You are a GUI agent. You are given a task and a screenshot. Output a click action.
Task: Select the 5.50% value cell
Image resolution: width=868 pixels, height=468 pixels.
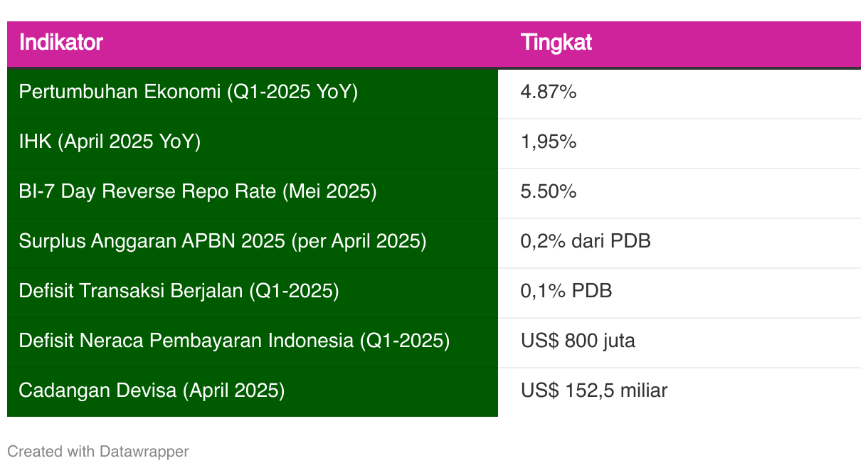coord(679,193)
